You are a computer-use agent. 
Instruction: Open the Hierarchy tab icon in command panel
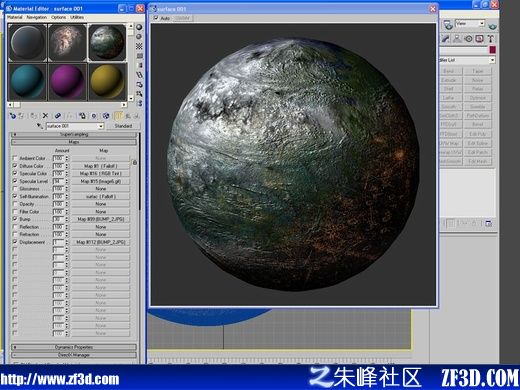457,39
